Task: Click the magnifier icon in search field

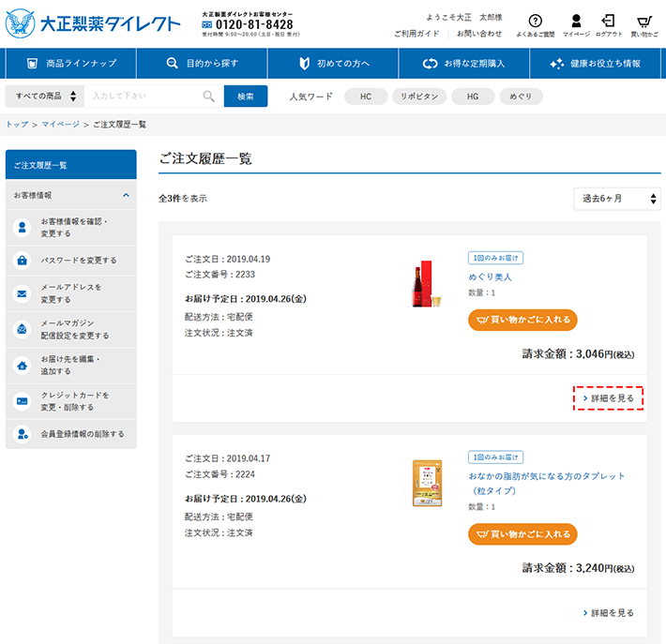Action: (x=208, y=97)
